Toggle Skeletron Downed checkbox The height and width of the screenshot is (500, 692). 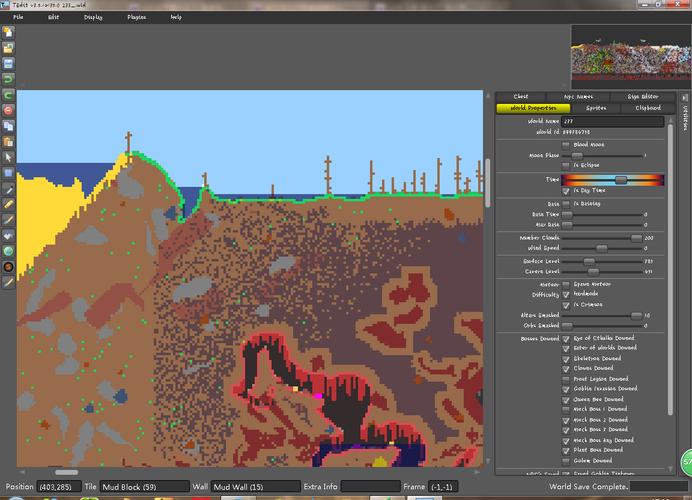pyautogui.click(x=566, y=359)
